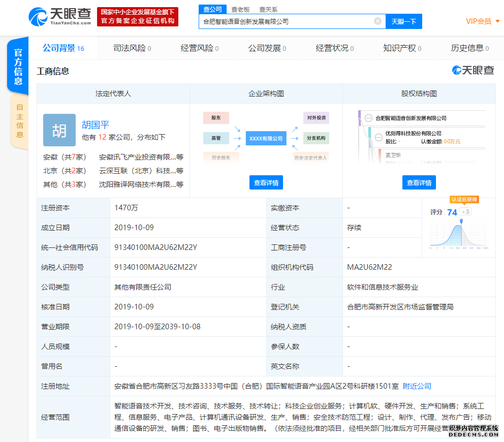Viewport: 504px width, 442px height.
Task: Click the 孟卫华 shareholder entry
Action: click(393, 155)
